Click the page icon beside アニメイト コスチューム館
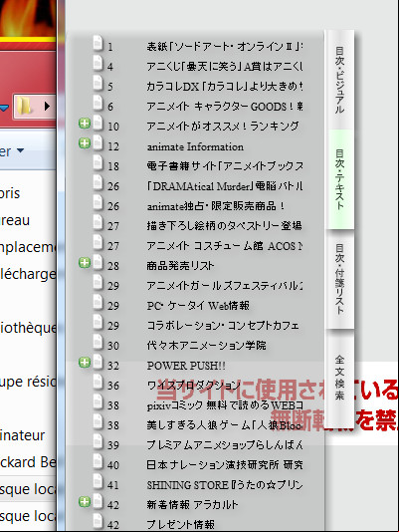Image resolution: width=399 pixels, height=532 pixels. point(98,242)
